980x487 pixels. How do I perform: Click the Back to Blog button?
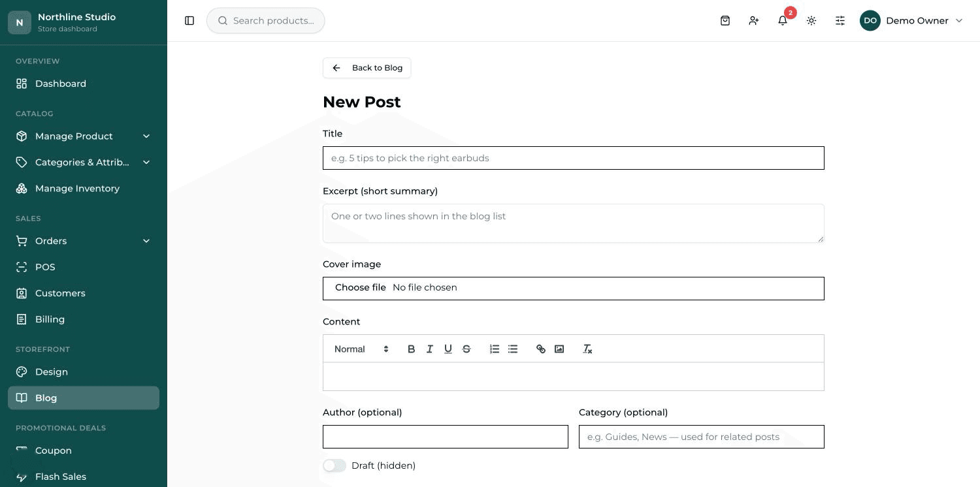[367, 68]
